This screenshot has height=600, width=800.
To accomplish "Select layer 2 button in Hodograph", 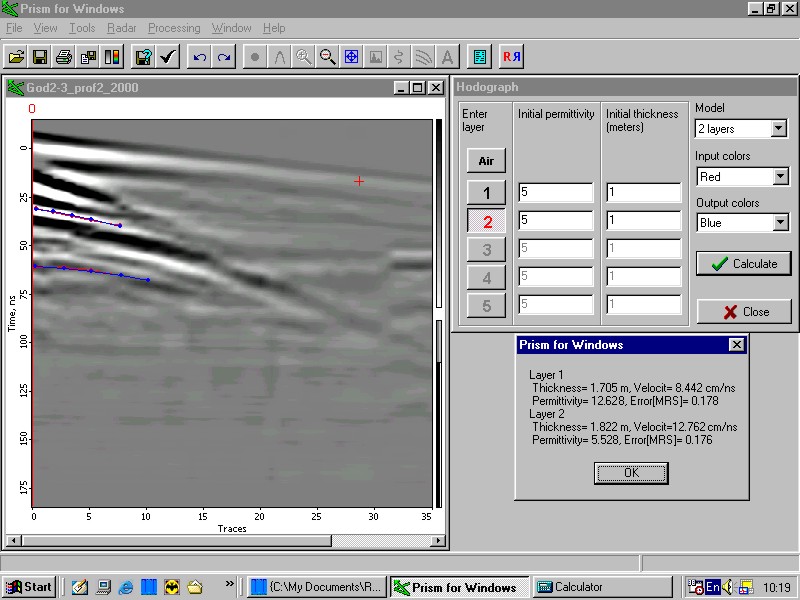I will click(x=486, y=221).
